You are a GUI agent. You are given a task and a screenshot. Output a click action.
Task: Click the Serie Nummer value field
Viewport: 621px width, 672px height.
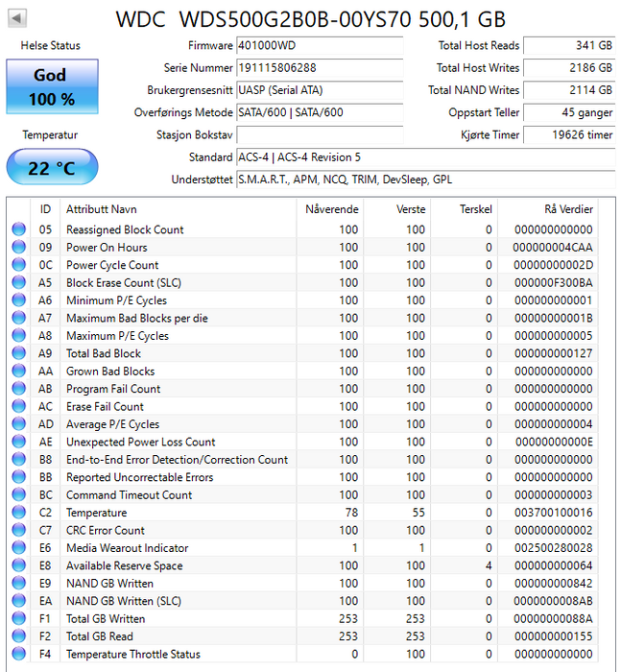(x=319, y=68)
